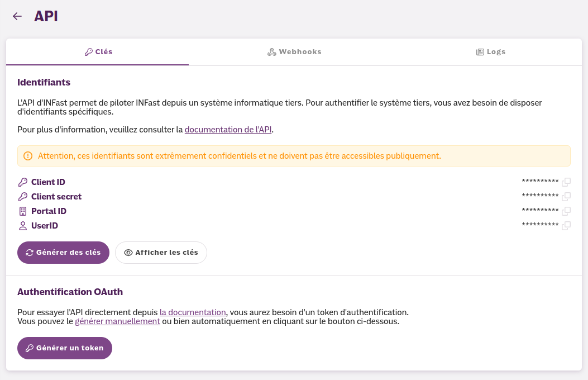Click the Client secret label
Viewport: 588px width, 380px height.
(56, 197)
